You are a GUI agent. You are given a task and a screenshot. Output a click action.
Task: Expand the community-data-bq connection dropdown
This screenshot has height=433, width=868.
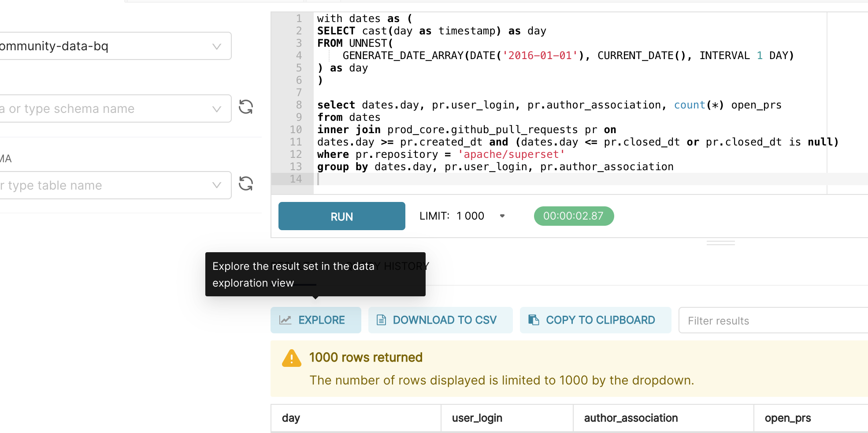pos(215,45)
